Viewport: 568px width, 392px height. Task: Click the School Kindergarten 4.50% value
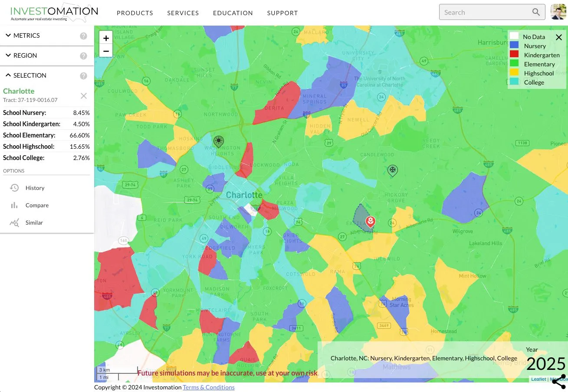(81, 124)
